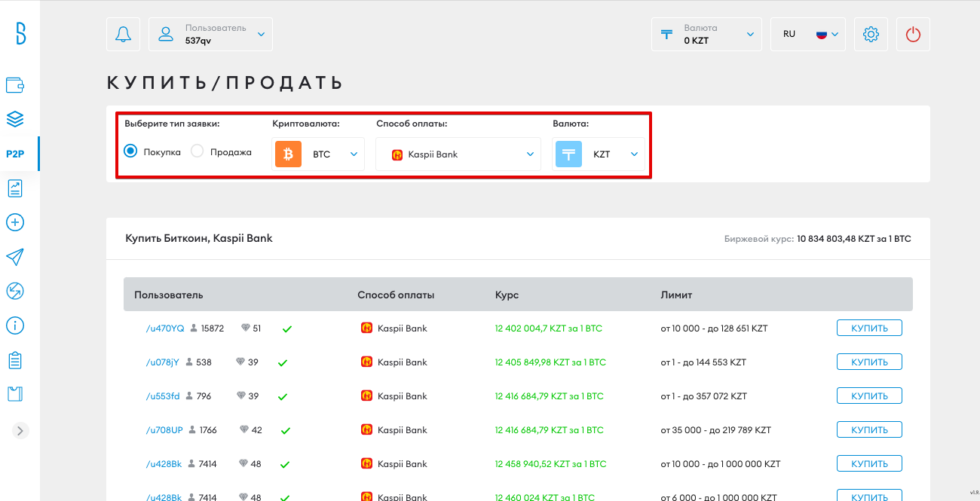980x501 pixels.
Task: Open the KZT currency dropdown
Action: [x=599, y=154]
